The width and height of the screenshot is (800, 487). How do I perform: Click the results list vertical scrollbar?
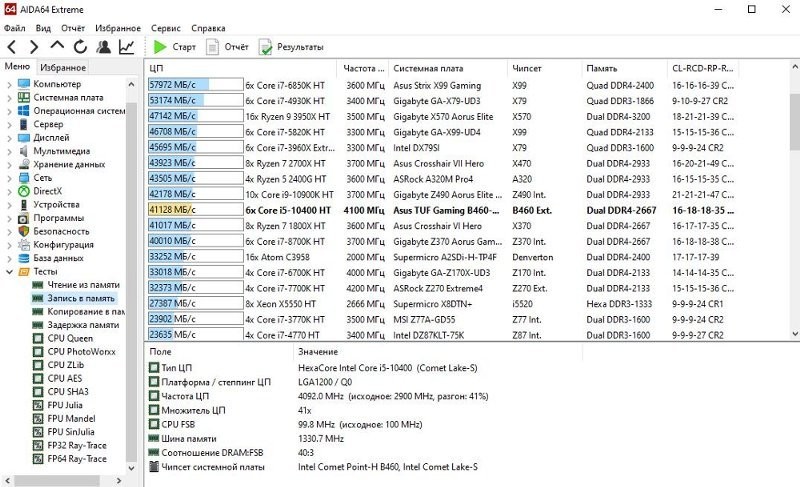793,200
